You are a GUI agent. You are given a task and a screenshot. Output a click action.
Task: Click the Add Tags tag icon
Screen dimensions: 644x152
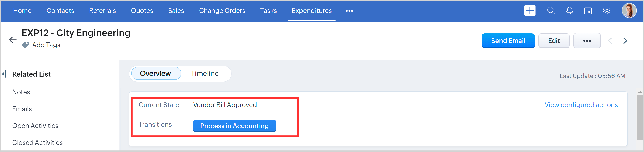point(25,45)
